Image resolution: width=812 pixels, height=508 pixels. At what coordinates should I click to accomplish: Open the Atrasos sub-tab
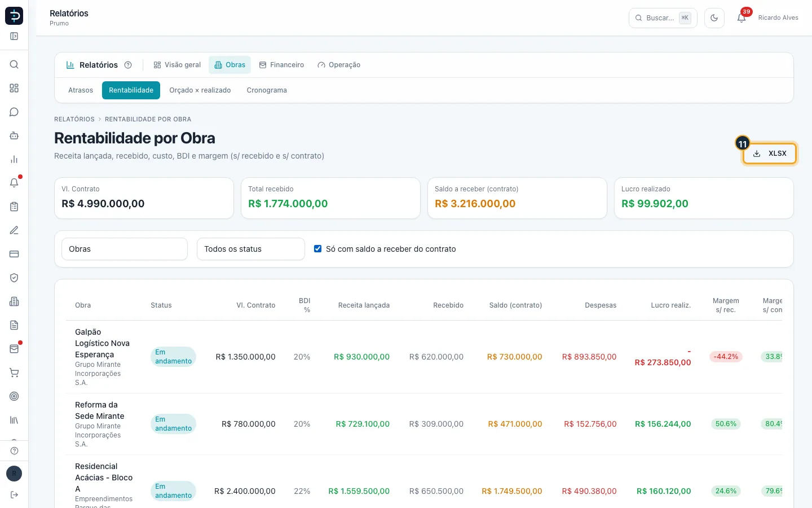81,90
